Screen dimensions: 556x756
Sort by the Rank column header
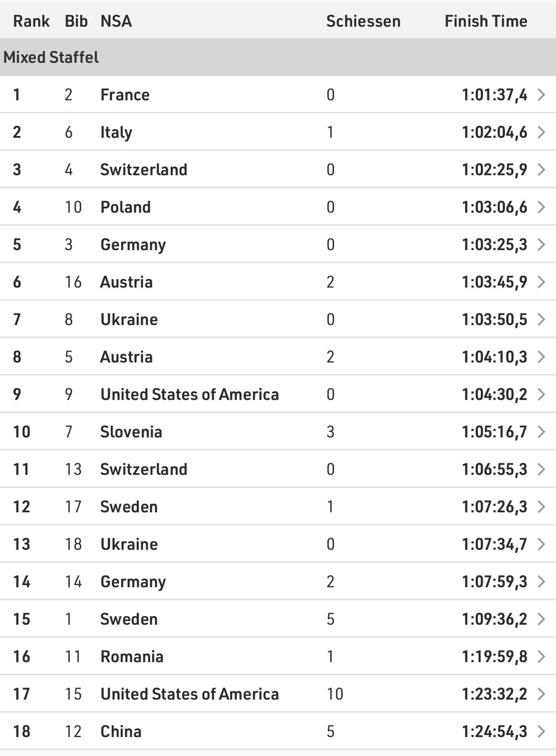point(32,21)
